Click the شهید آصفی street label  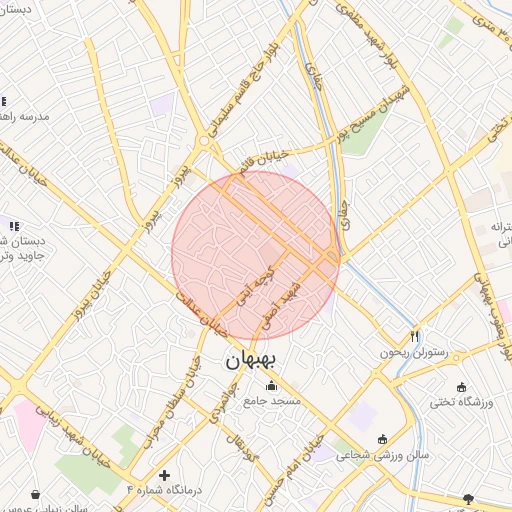[x=281, y=306]
